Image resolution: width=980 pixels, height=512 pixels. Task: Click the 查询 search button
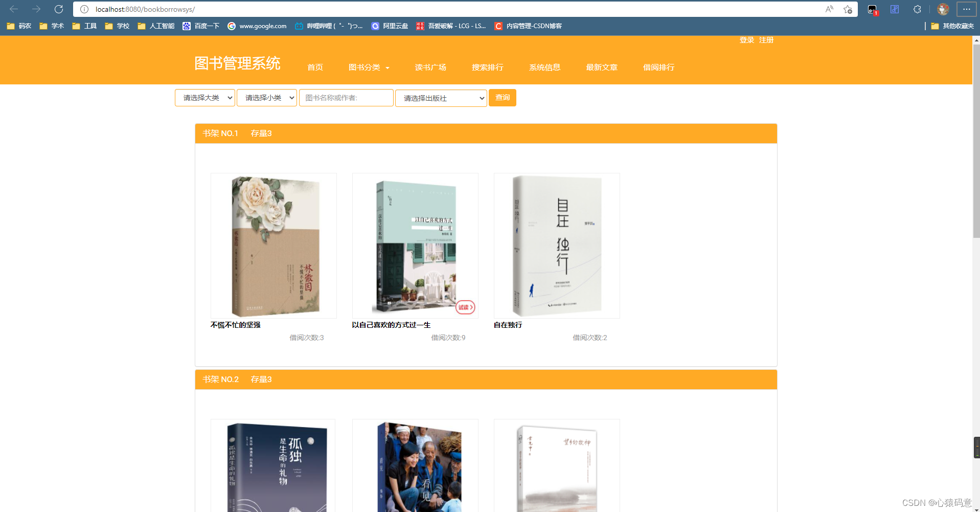[503, 98]
